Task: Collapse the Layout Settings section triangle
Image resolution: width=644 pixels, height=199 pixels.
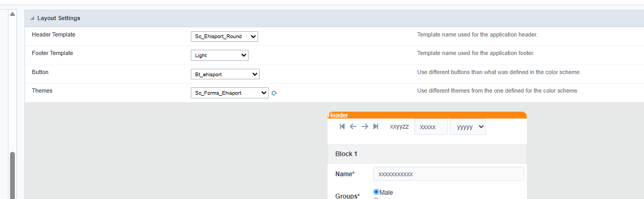Action: (x=32, y=19)
